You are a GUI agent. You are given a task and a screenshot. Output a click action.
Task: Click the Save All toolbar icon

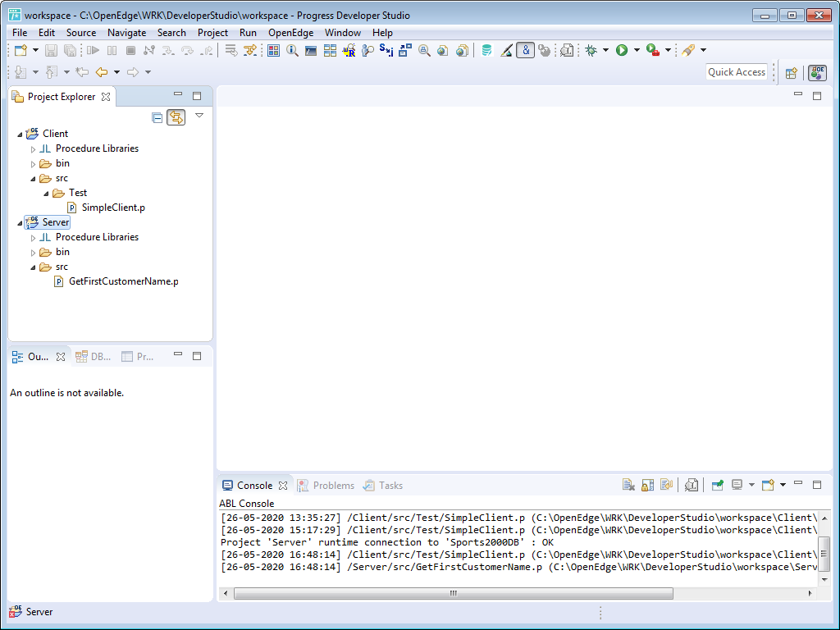[71, 50]
